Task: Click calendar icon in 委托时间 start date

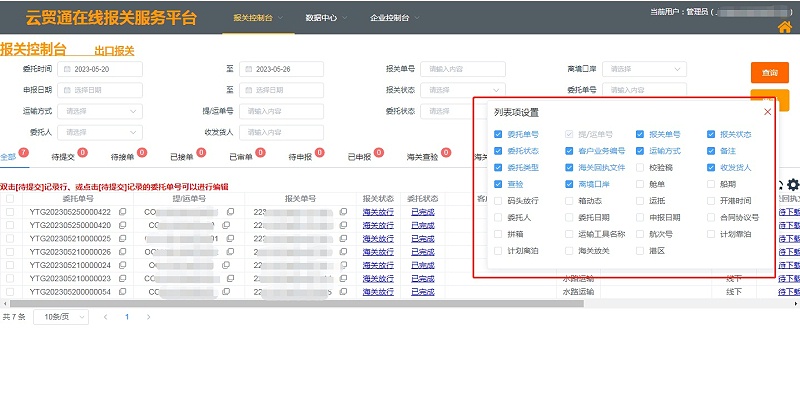Action: point(67,69)
